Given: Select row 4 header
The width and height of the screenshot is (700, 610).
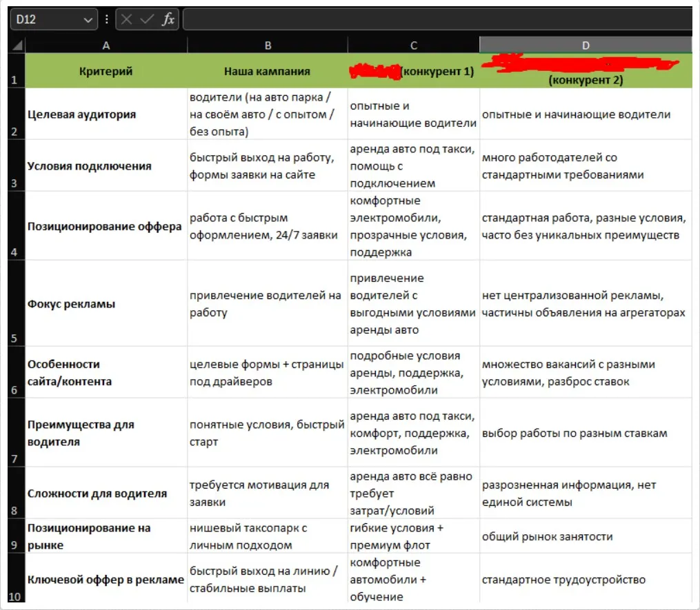Looking at the screenshot, I should tap(17, 226).
